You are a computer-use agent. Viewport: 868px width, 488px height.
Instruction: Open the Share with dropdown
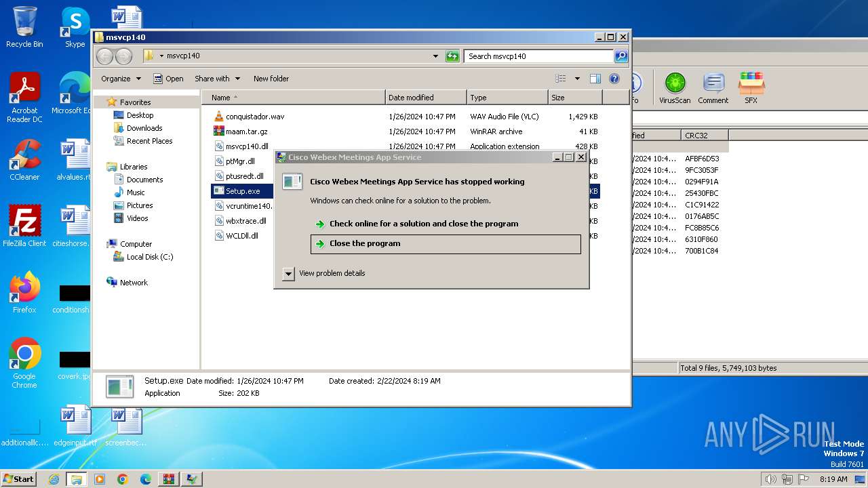coord(217,79)
